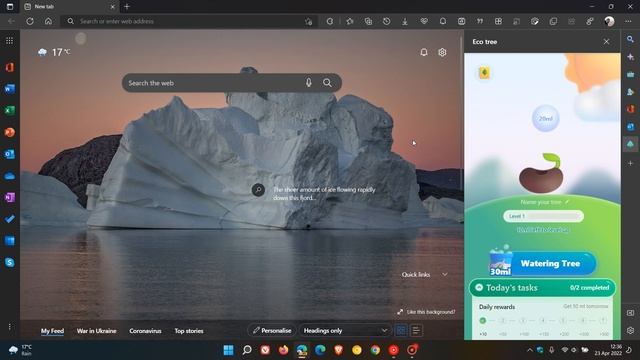The height and width of the screenshot is (360, 640).
Task: Click inside the Search the web box
Action: (x=231, y=83)
